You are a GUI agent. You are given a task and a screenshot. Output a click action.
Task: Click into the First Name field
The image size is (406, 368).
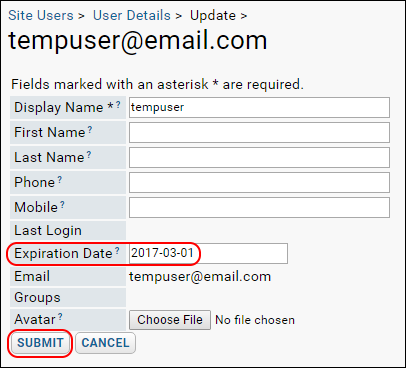(x=259, y=132)
